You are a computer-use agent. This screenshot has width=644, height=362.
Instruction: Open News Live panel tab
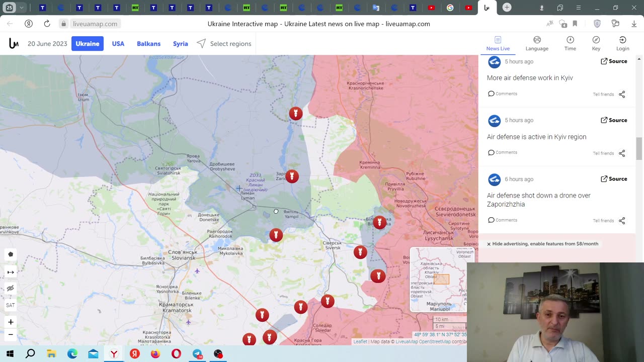[x=498, y=44]
